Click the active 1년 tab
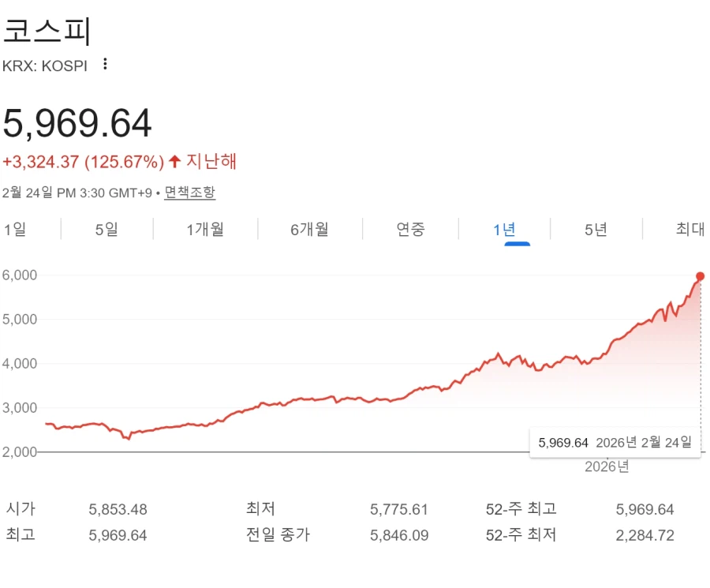 [505, 229]
